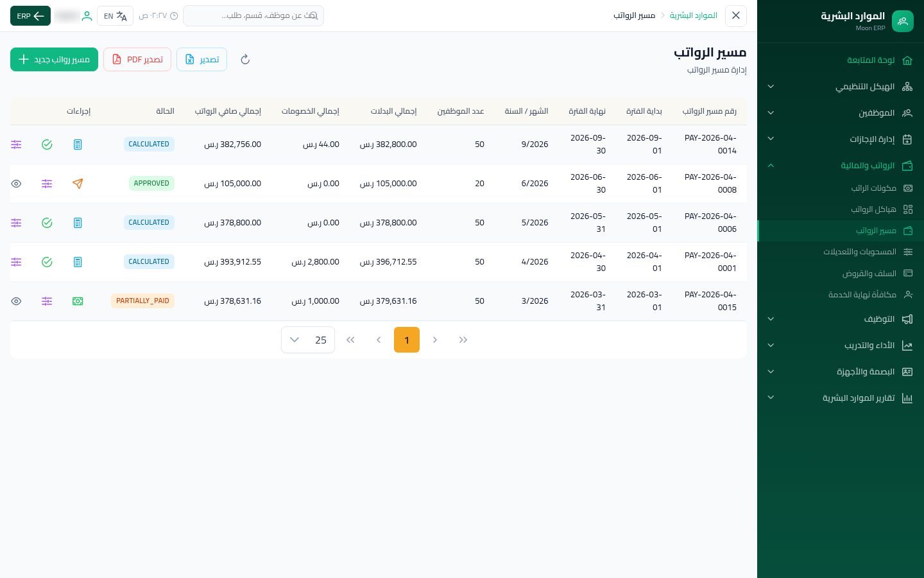
Task: Click إجمالي صافي الرواتب column header
Action: point(228,111)
